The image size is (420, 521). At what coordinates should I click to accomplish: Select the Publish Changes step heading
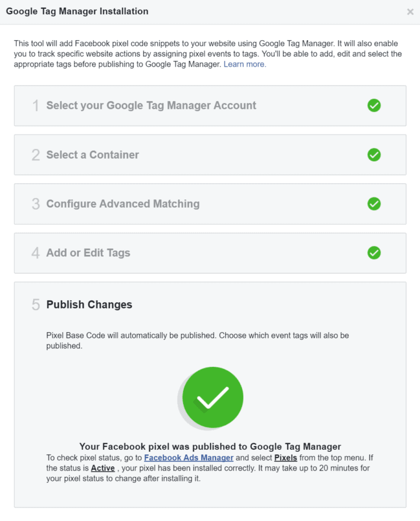point(89,304)
